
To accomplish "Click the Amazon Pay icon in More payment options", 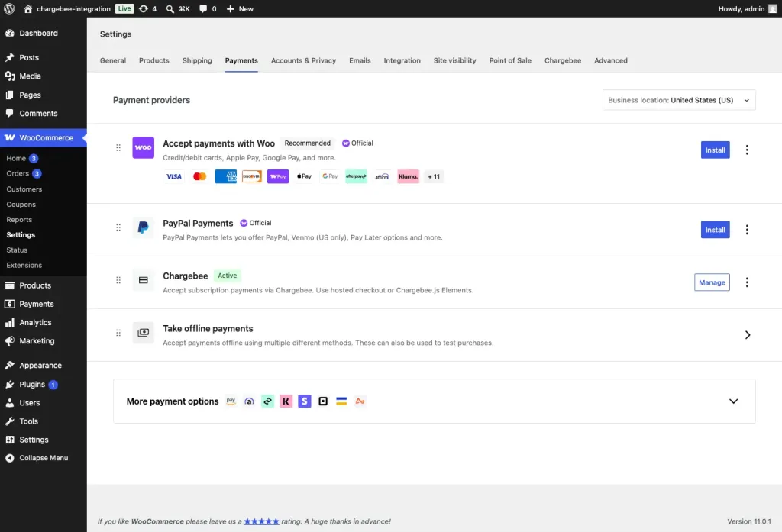I will tap(231, 401).
